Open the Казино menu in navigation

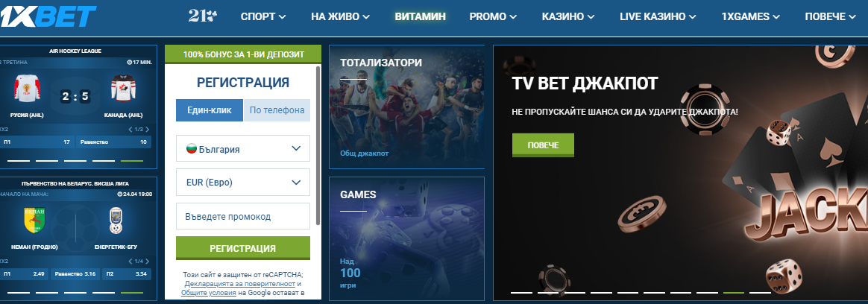(568, 16)
